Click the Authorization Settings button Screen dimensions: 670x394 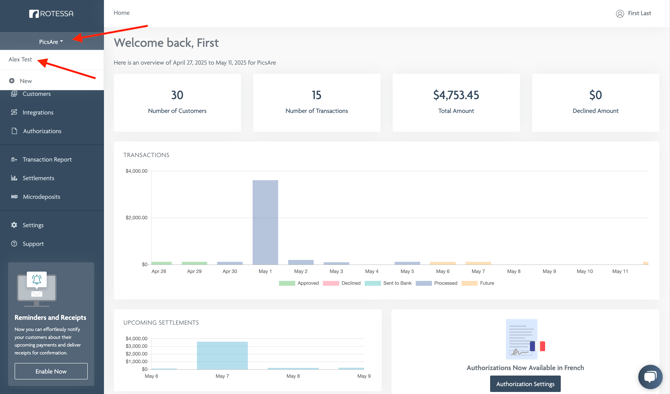525,384
